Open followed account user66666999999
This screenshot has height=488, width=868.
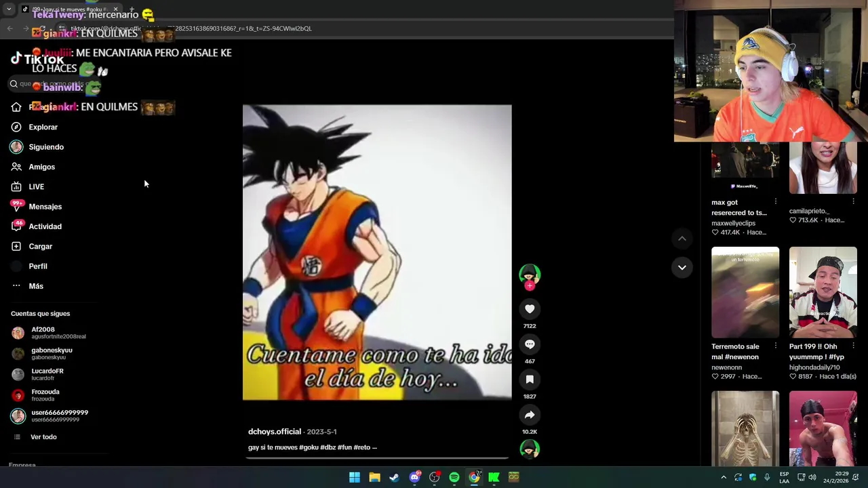click(50, 415)
